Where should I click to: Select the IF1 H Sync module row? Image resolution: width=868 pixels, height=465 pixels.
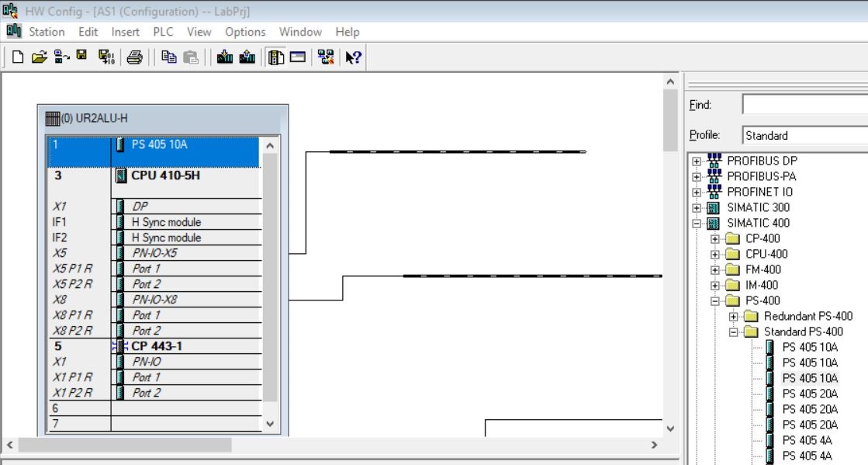[154, 222]
